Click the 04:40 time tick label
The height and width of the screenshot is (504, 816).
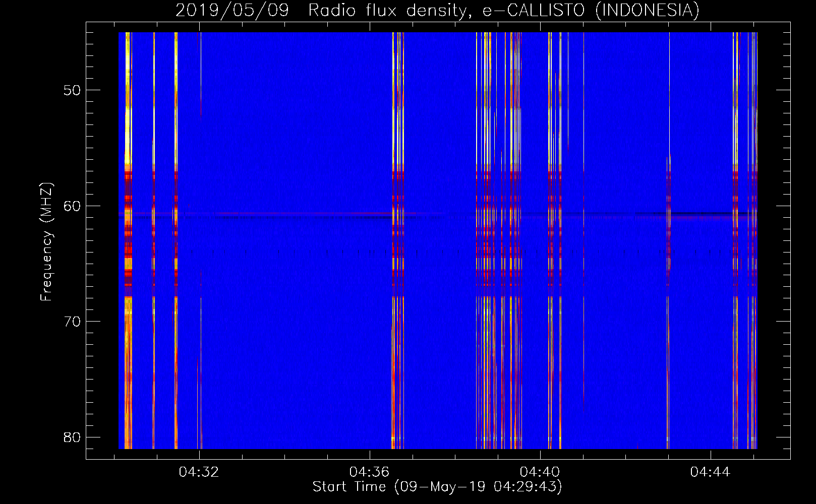point(540,472)
